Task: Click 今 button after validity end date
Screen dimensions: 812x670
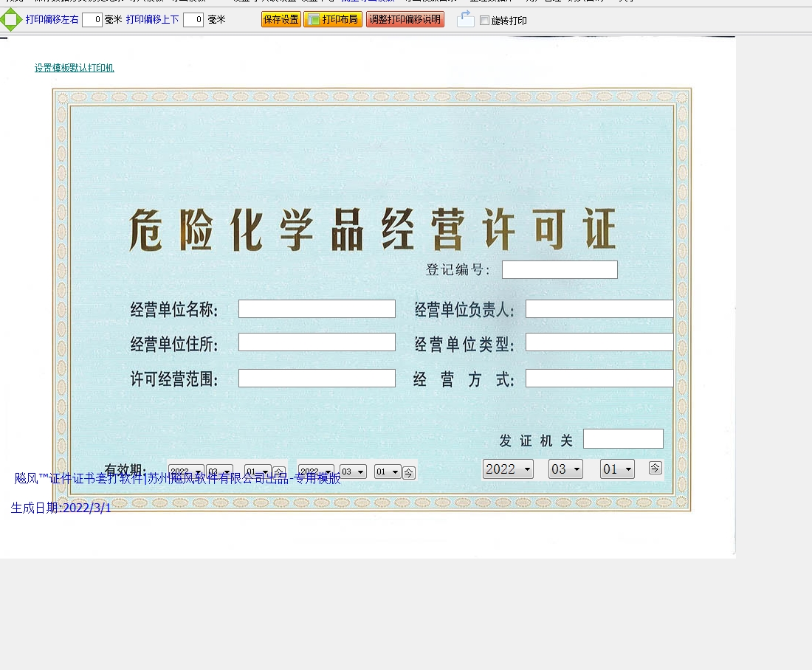Action: point(409,472)
